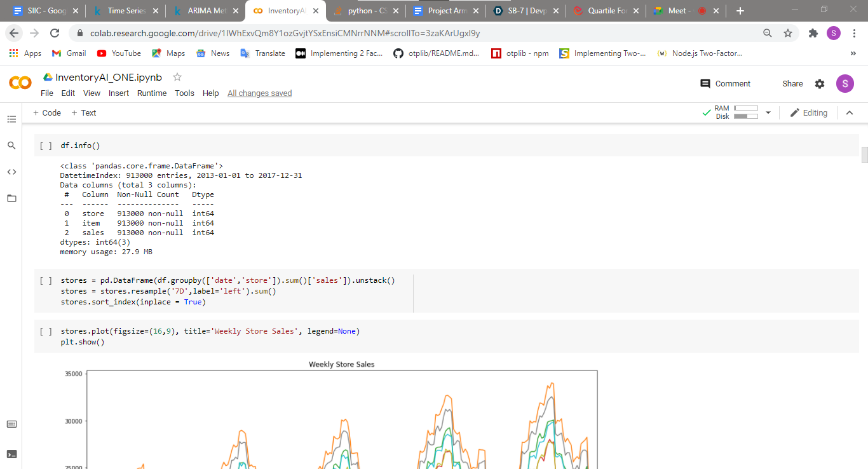
Task: Open the Translate bookmark
Action: click(262, 53)
